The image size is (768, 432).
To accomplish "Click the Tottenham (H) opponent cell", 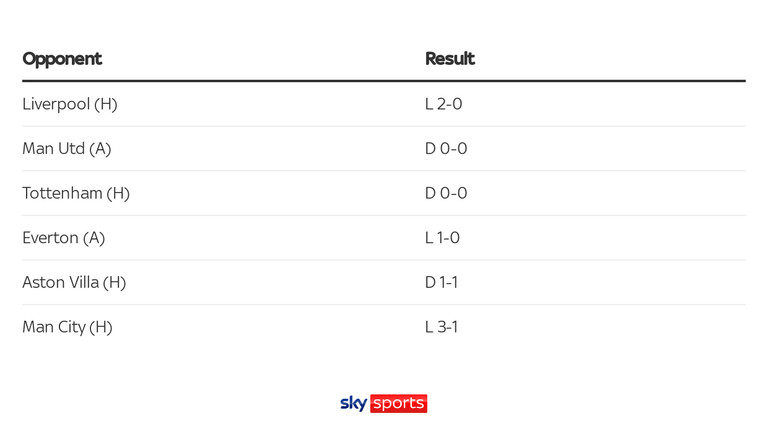I will [x=76, y=193].
